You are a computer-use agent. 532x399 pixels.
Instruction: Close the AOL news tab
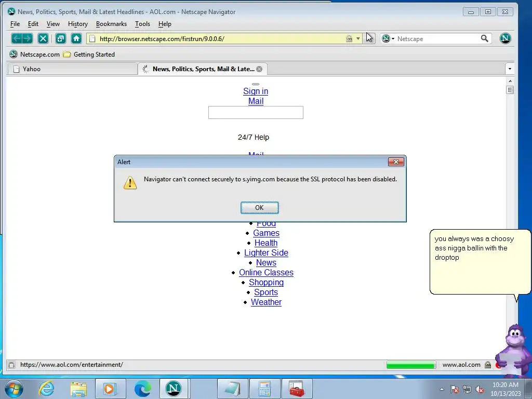[x=259, y=69]
